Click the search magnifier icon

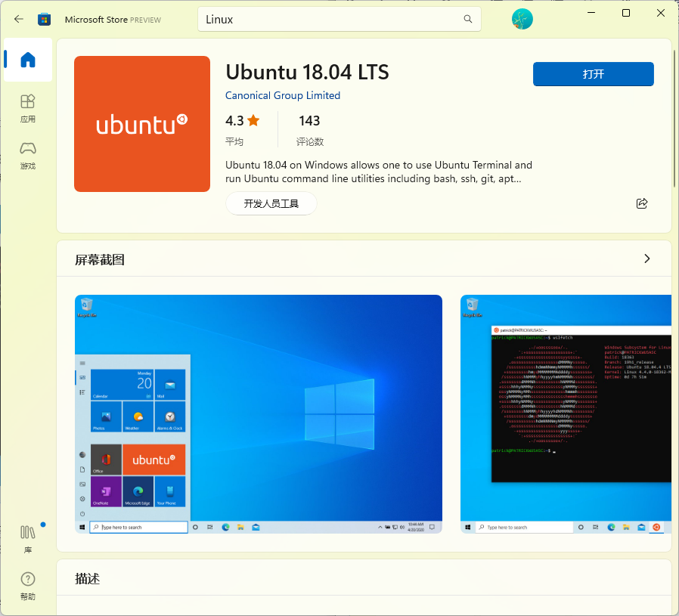[x=468, y=19]
